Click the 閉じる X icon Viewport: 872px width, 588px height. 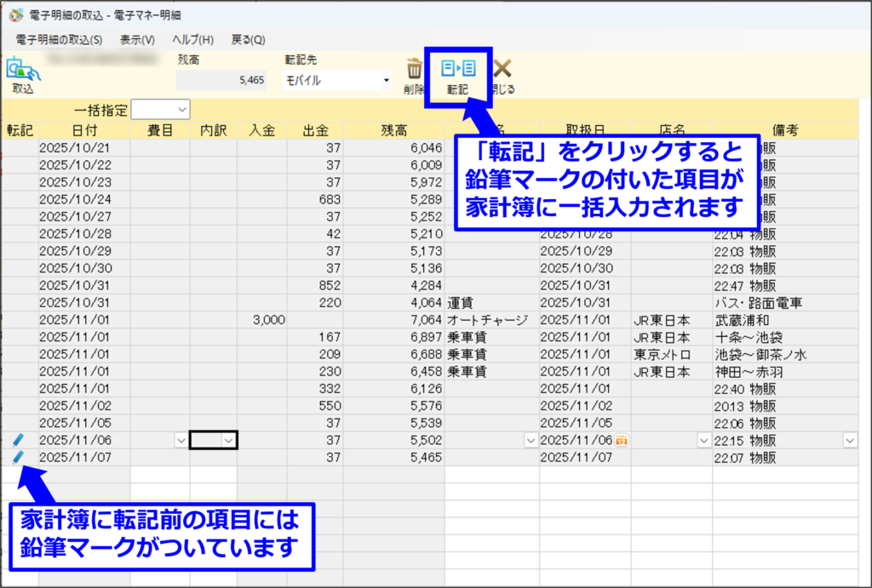[x=502, y=70]
